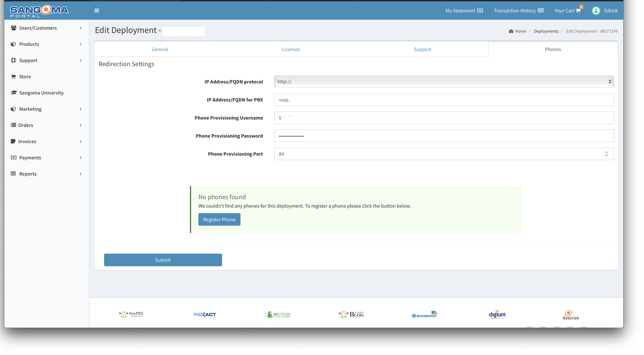Expand the Payments chevron
The width and height of the screenshot is (644, 355).
tap(81, 158)
